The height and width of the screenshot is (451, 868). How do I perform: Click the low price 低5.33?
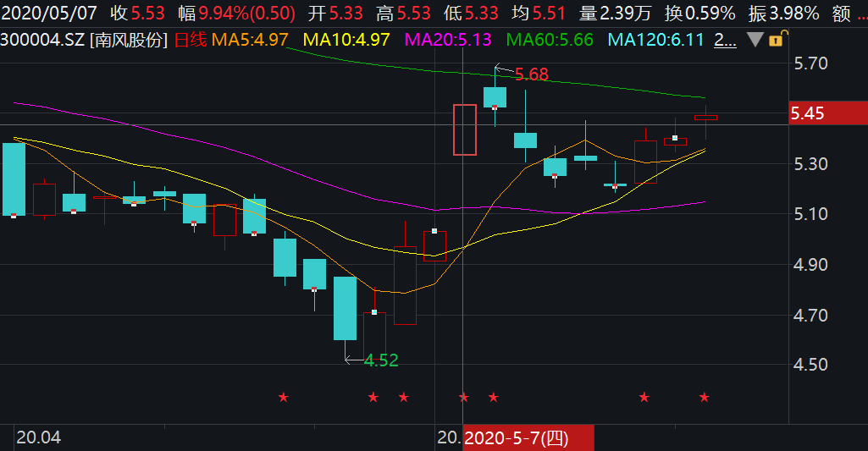point(471,13)
